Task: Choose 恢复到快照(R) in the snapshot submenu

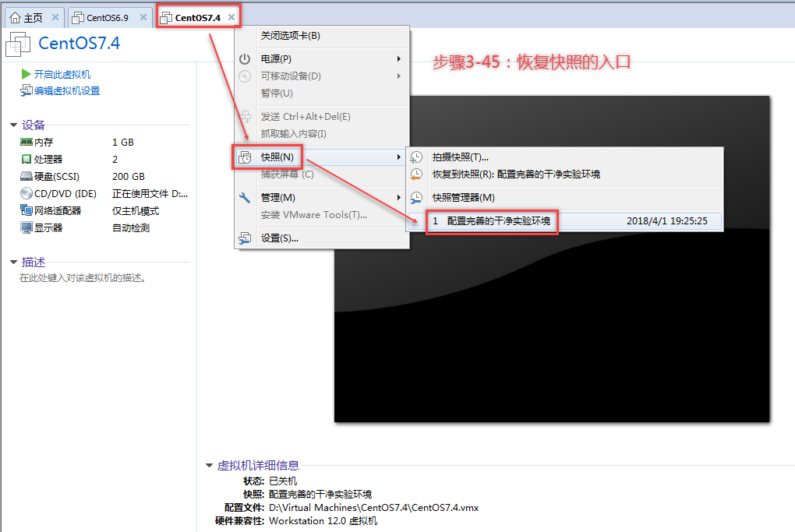Action: [x=565, y=174]
